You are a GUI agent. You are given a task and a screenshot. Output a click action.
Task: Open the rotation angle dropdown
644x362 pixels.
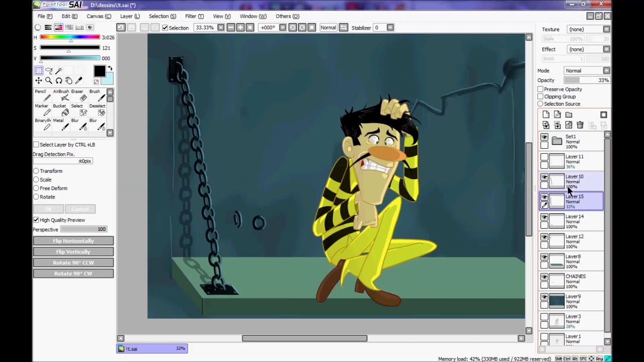283,28
